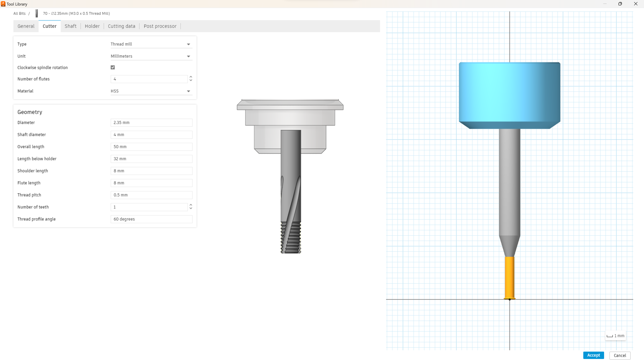Click the Cancel button
Image resolution: width=644 pixels, height=362 pixels.
[x=620, y=355]
